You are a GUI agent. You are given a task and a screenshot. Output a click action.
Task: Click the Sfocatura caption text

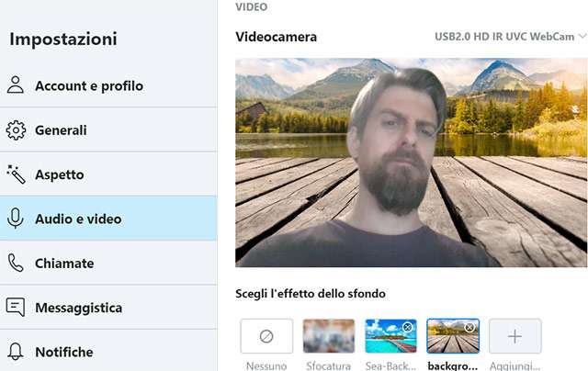pos(329,365)
